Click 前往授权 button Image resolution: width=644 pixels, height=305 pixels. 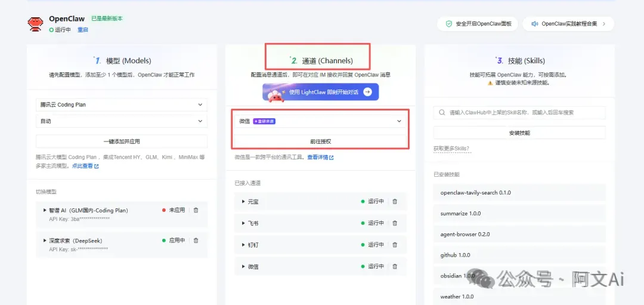point(320,141)
